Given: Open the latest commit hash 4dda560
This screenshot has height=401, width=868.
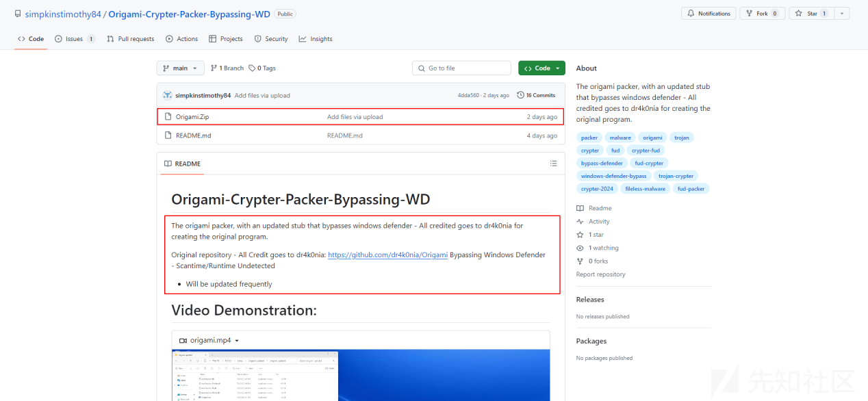Looking at the screenshot, I should pos(469,95).
